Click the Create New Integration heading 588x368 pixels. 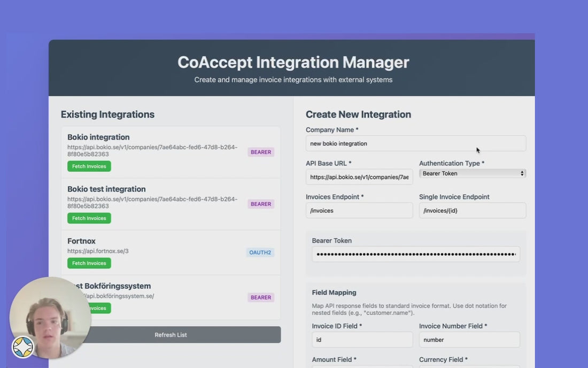tap(358, 114)
